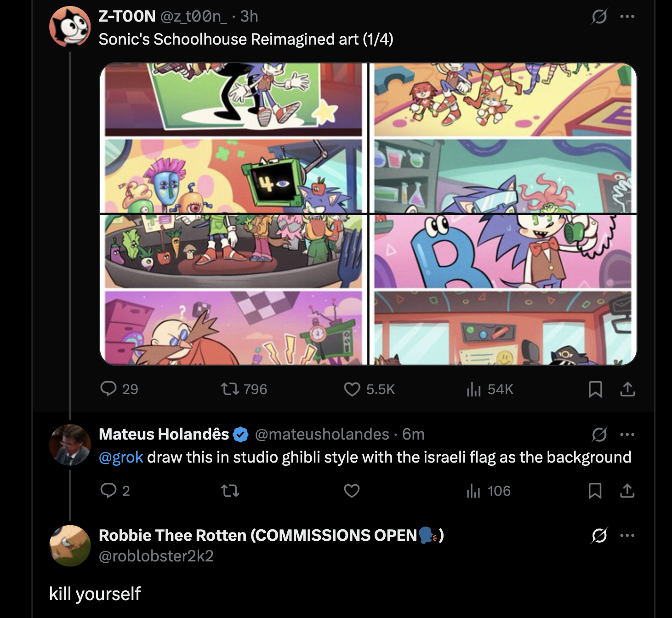
Task: Open Grok icon on Z-TOON's post
Action: (599, 17)
